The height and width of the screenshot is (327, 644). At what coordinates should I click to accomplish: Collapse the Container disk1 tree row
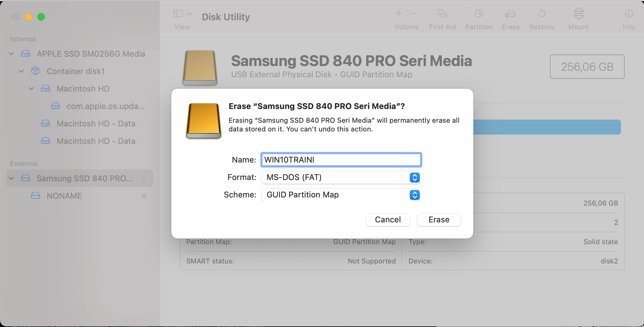pos(21,71)
